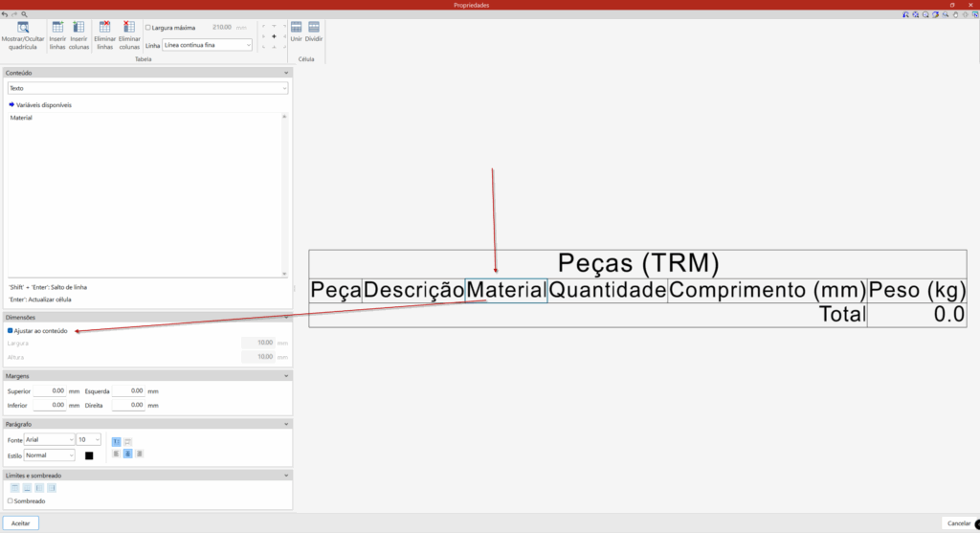This screenshot has width=980, height=533.
Task: Merge cells with the Unir icon
Action: [x=297, y=28]
